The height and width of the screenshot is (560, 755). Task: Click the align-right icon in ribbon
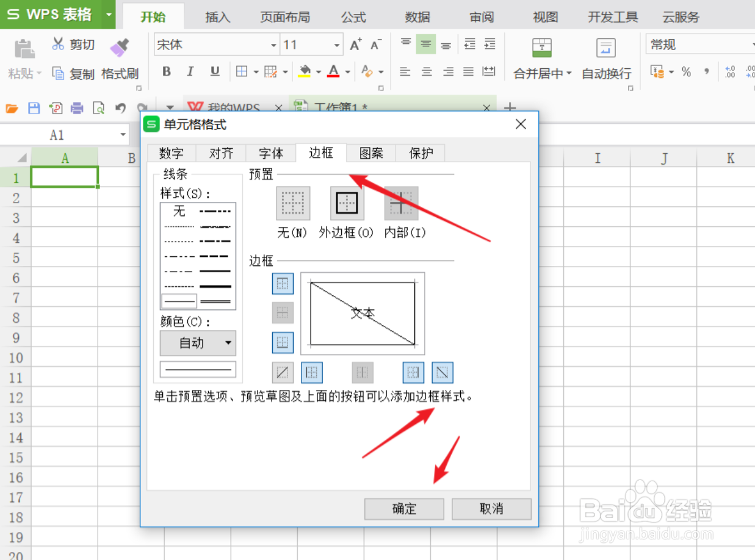pyautogui.click(x=448, y=72)
